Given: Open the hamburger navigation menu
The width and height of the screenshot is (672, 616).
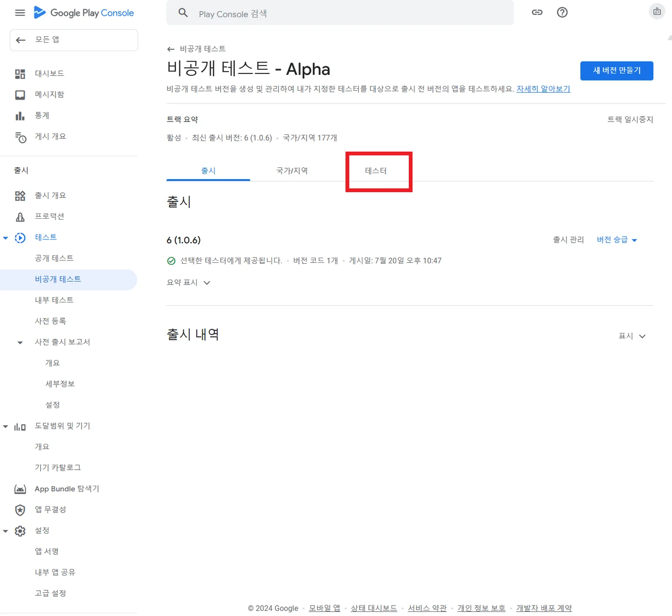Looking at the screenshot, I should pyautogui.click(x=20, y=13).
